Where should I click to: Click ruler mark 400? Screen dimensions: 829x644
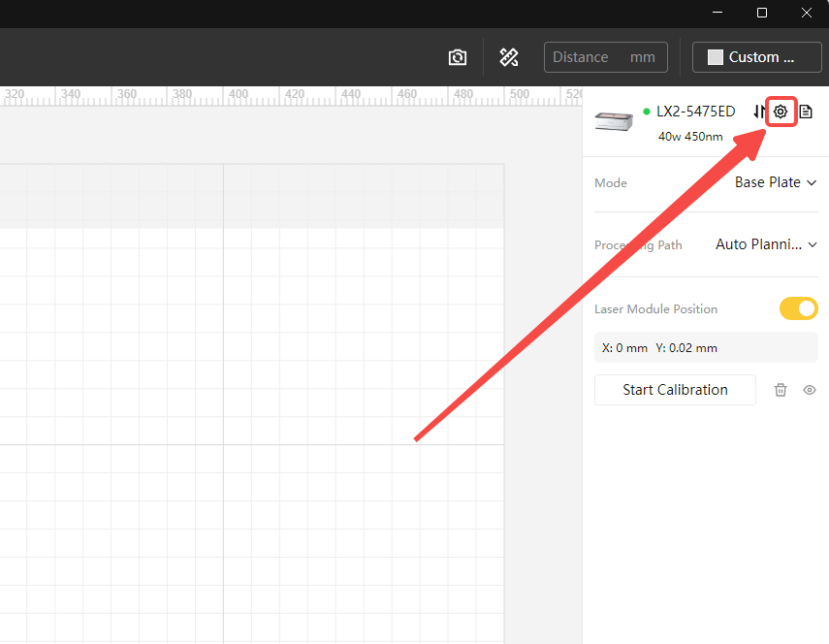tap(238, 93)
